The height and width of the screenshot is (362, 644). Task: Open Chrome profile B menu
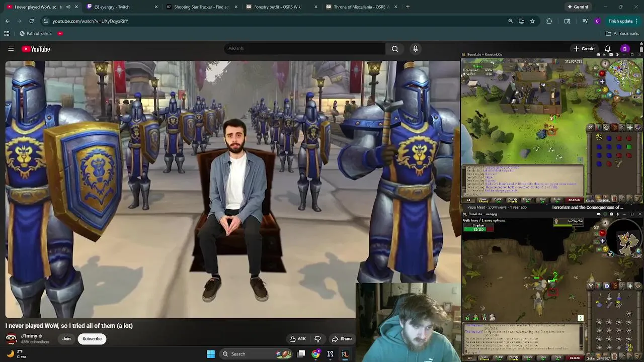[x=597, y=21]
